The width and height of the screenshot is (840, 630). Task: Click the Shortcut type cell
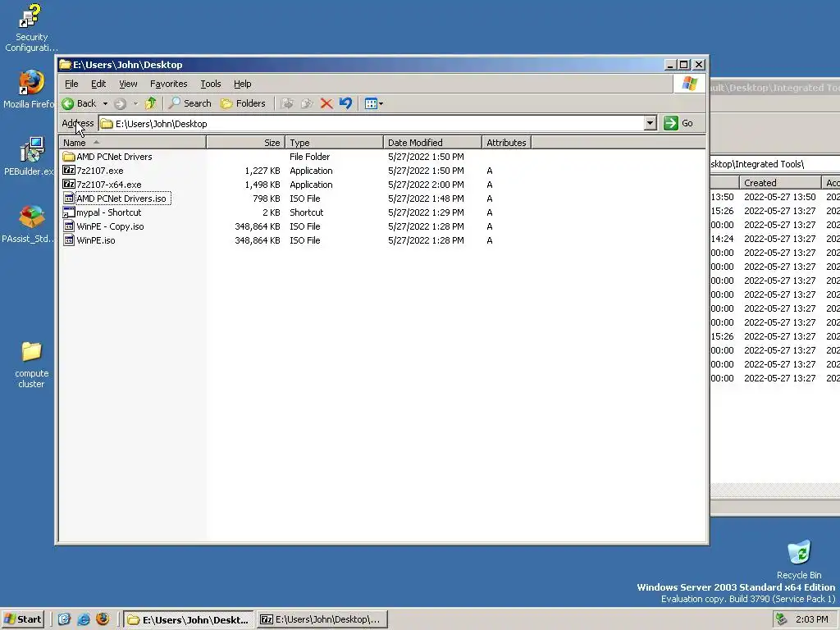click(307, 212)
